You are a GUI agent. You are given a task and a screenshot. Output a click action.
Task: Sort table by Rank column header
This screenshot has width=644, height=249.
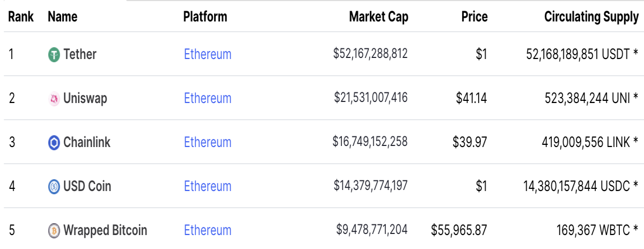click(x=21, y=17)
